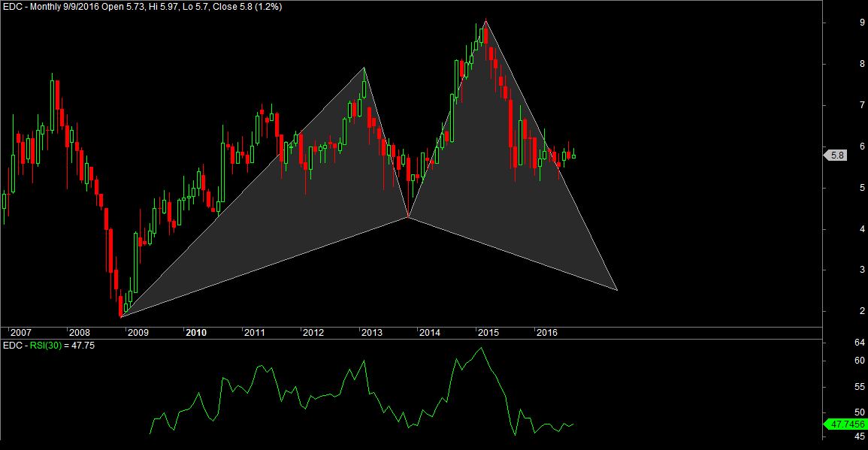Click price axis label 4
This screenshot has height=450, width=868.
(862, 229)
